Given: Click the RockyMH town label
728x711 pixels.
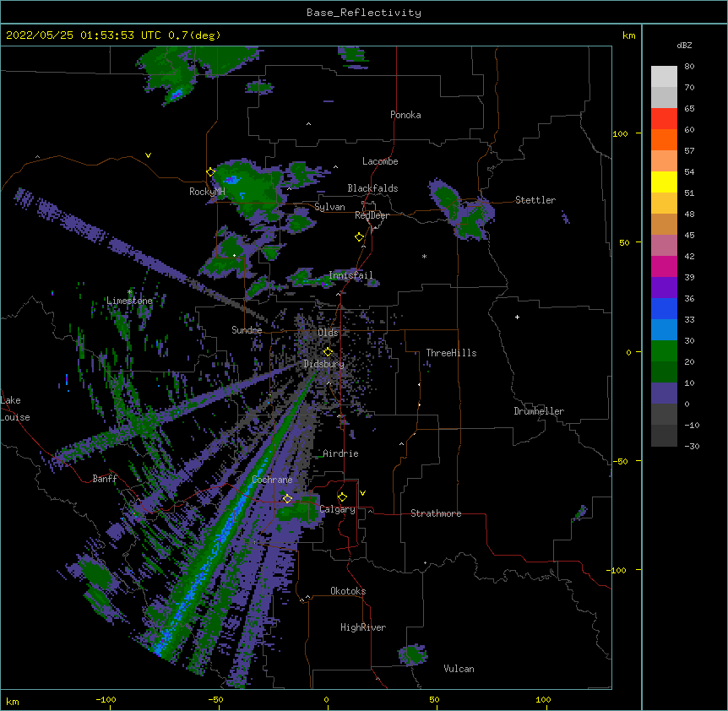Looking at the screenshot, I should (207, 192).
